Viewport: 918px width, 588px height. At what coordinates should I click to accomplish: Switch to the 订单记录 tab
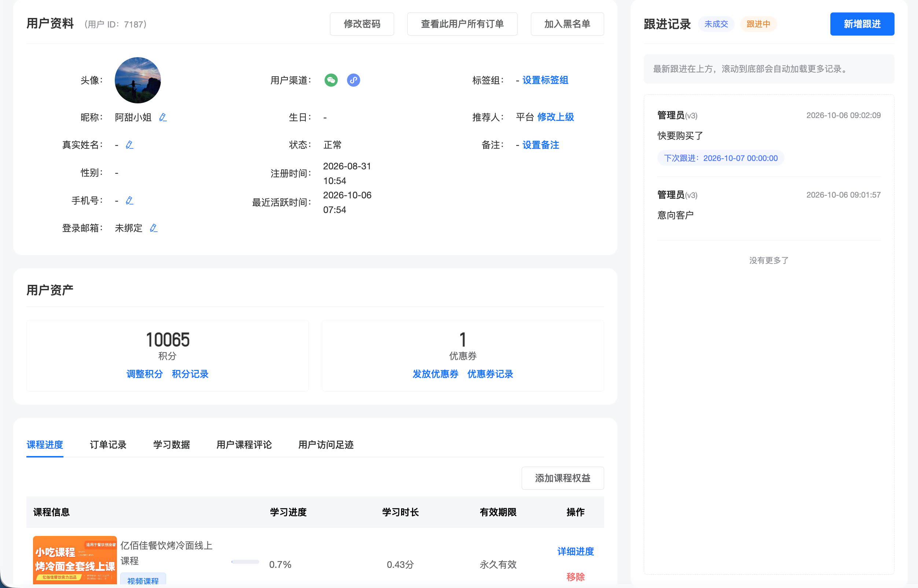108,445
